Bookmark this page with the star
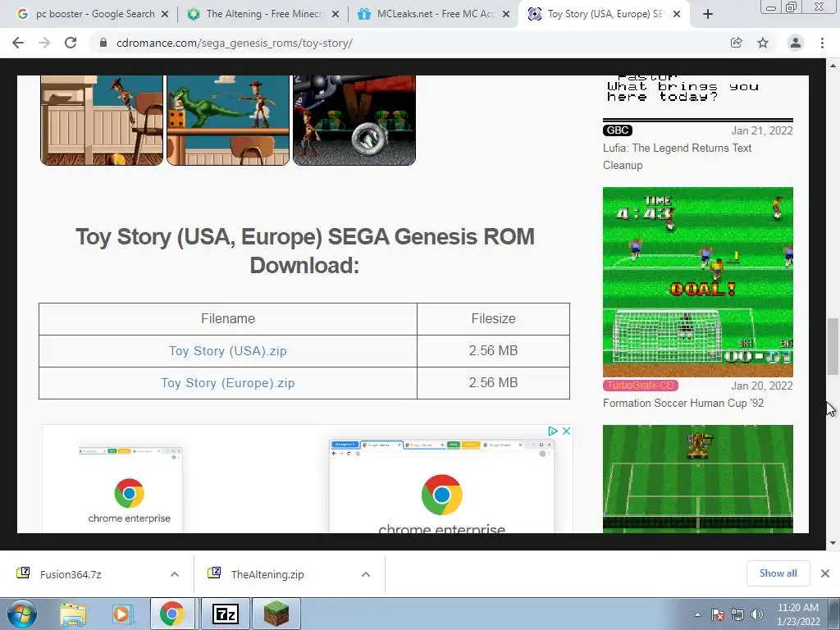Screen dimensions: 840x630 [763, 43]
